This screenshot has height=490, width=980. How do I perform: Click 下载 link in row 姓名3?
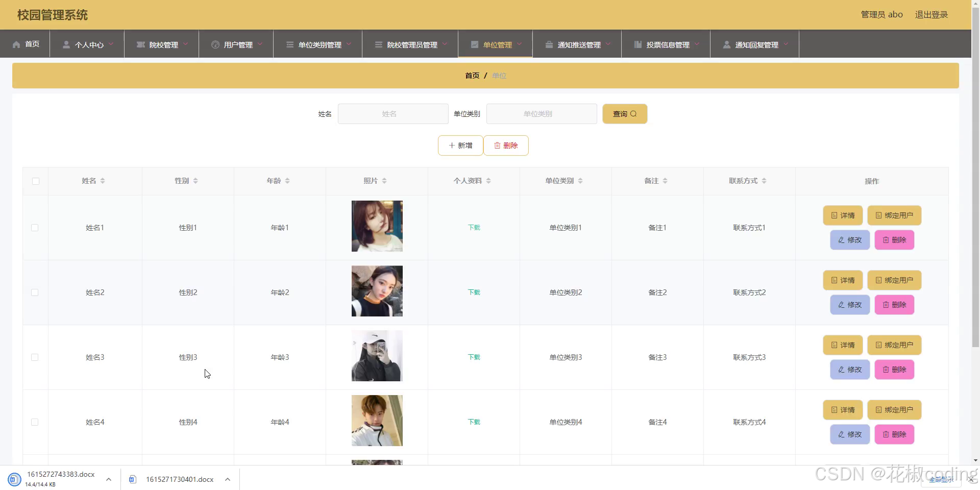pos(474,357)
